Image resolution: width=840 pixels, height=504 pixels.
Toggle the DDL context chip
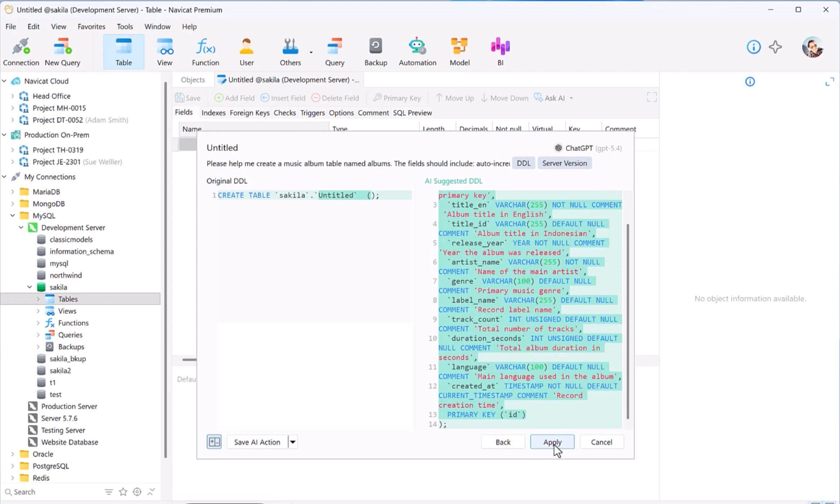click(x=523, y=163)
